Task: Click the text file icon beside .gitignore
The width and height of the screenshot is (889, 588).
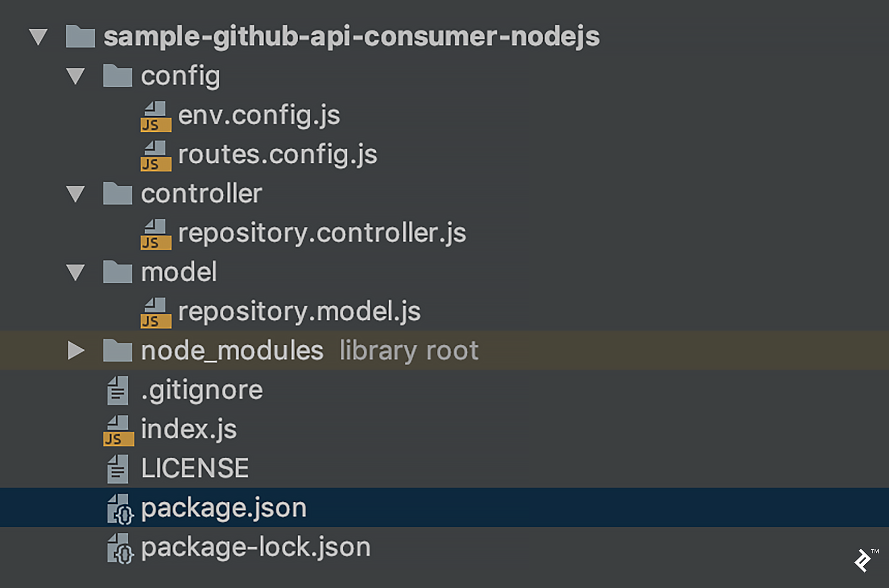Action: [118, 390]
